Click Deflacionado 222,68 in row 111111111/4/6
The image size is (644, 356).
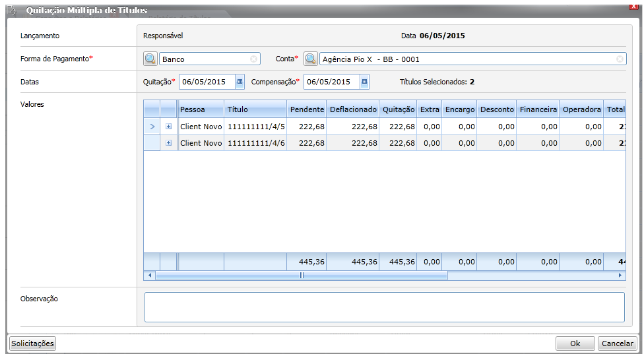(353, 142)
